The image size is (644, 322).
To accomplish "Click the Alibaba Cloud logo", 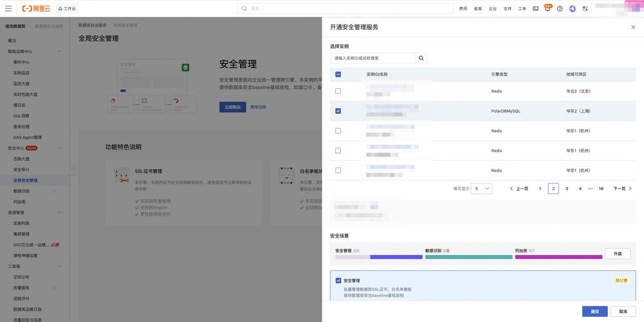I will point(36,8).
